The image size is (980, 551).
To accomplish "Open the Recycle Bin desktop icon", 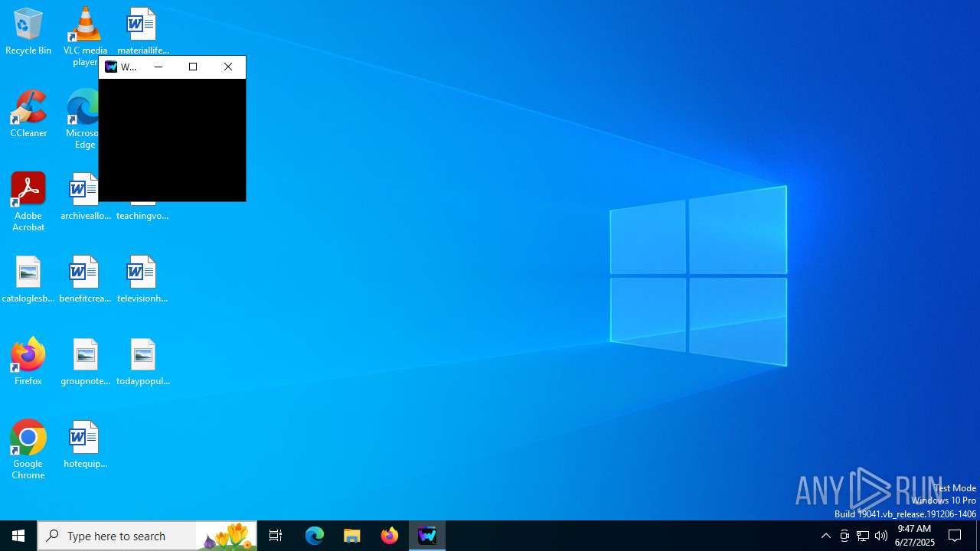I will click(x=28, y=31).
